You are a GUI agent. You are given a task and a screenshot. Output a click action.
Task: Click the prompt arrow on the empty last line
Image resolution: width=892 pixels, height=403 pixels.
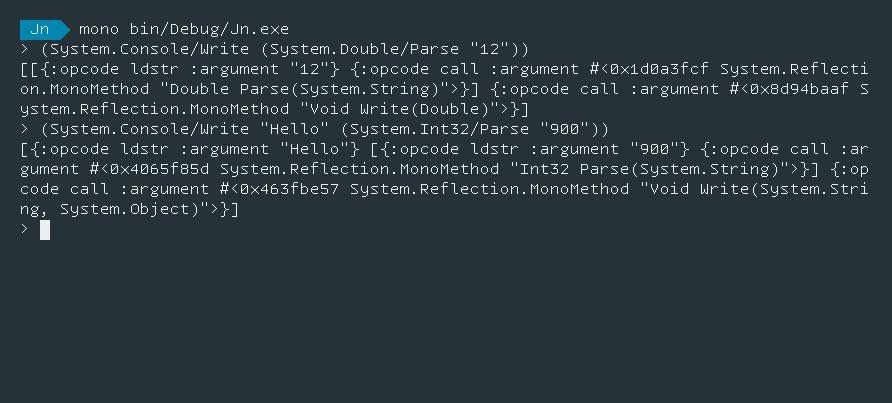click(x=24, y=230)
